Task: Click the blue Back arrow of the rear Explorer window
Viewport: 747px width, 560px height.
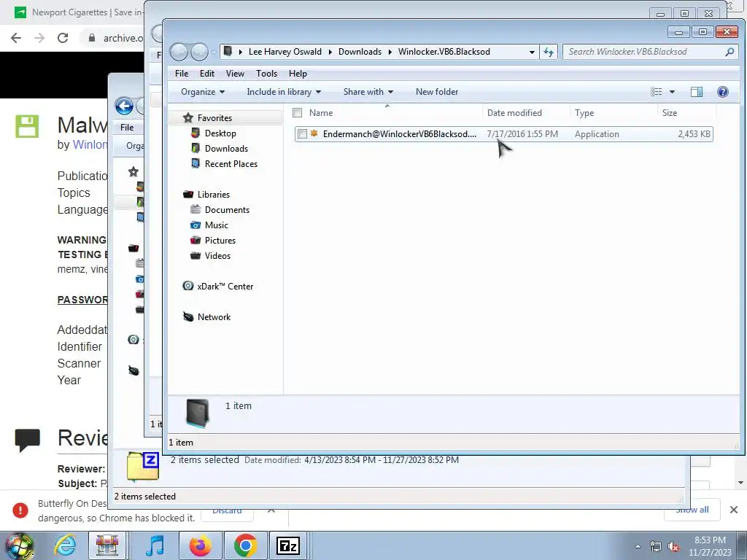Action: (x=124, y=106)
